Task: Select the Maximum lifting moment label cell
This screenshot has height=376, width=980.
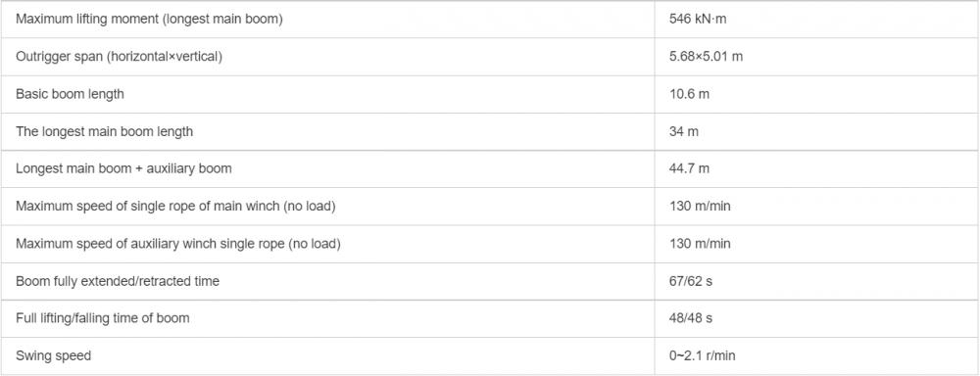Action: (x=327, y=20)
